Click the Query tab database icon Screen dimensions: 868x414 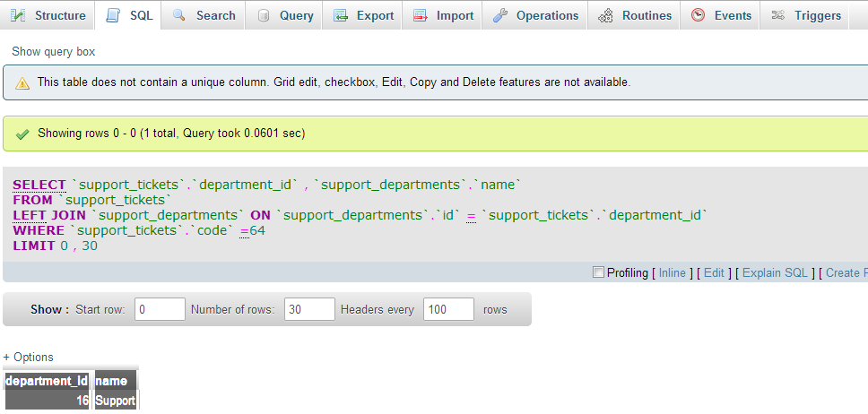point(264,15)
